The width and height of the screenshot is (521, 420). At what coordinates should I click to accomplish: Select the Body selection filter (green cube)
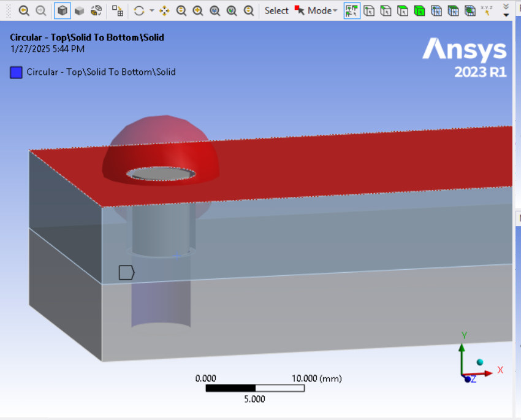click(x=419, y=10)
